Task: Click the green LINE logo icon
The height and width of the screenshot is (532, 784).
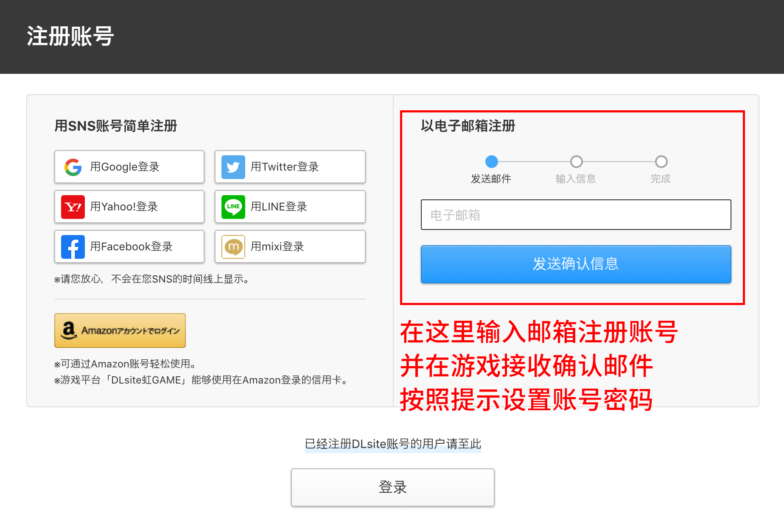Action: (233, 207)
